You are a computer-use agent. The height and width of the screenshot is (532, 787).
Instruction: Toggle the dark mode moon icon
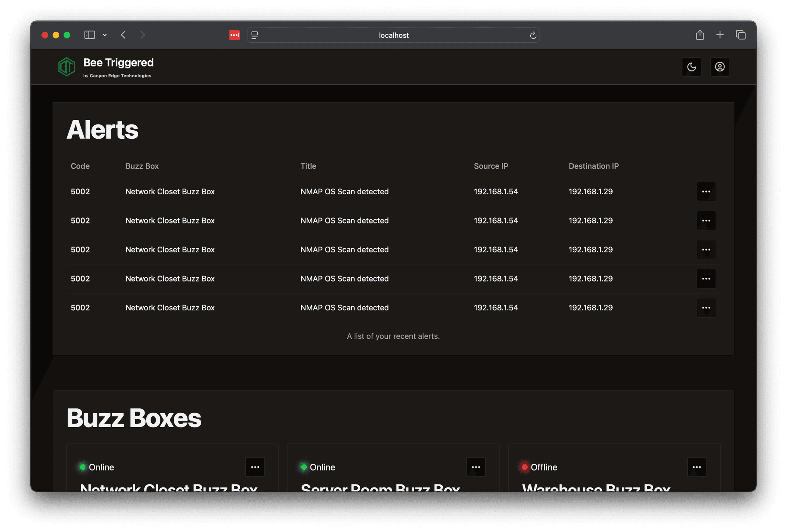[x=691, y=67]
